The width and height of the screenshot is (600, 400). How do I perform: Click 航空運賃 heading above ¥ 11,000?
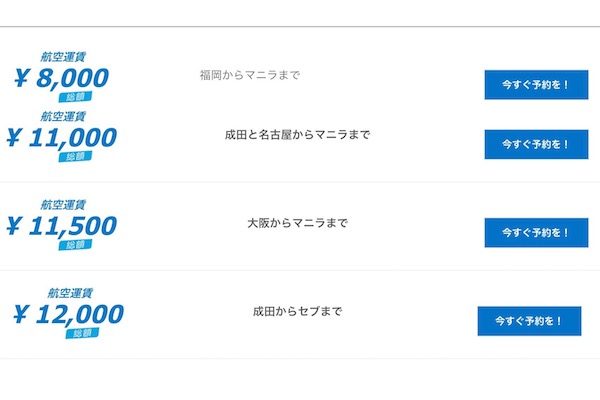tap(63, 116)
